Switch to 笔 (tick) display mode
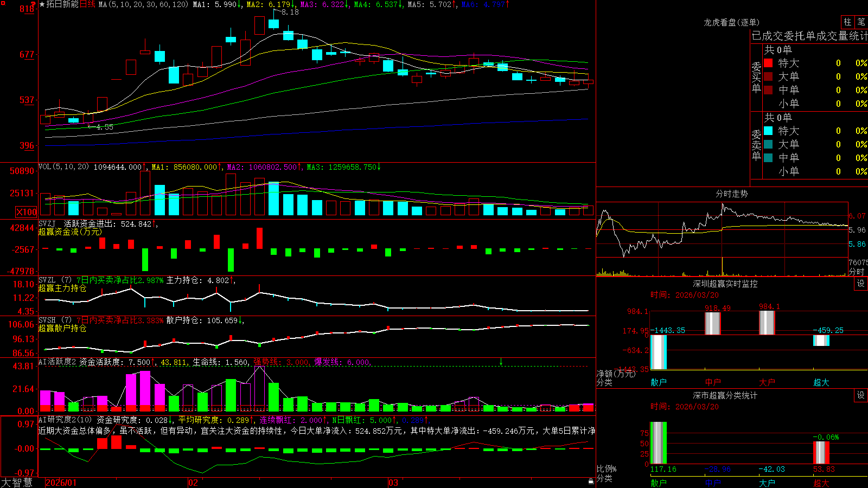The width and height of the screenshot is (868, 488). (x=861, y=22)
